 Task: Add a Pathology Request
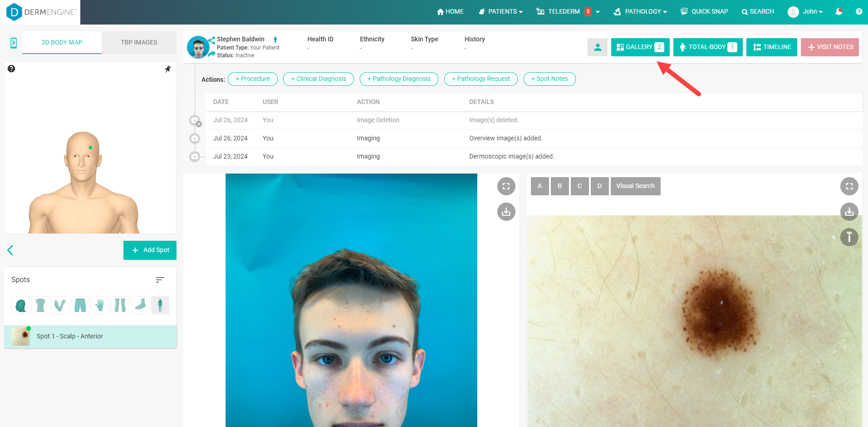coord(481,79)
